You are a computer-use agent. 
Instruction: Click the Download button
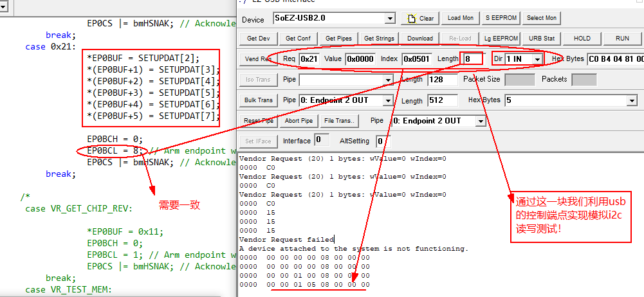pyautogui.click(x=419, y=39)
